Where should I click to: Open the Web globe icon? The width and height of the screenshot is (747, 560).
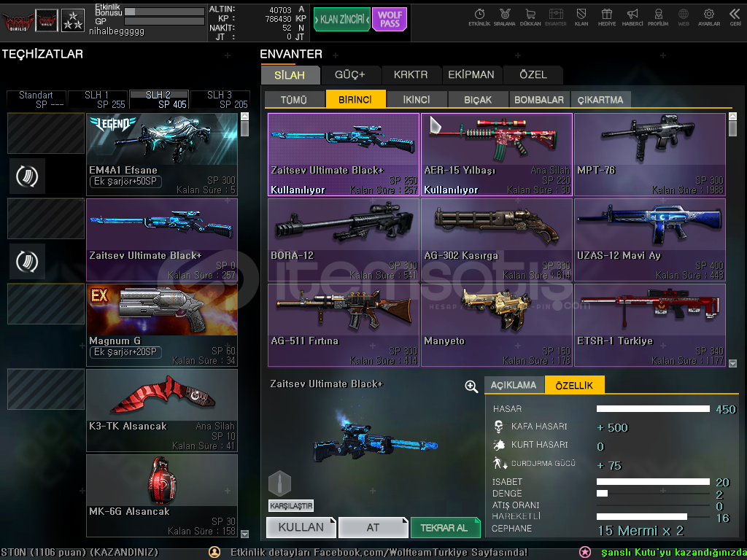(683, 17)
